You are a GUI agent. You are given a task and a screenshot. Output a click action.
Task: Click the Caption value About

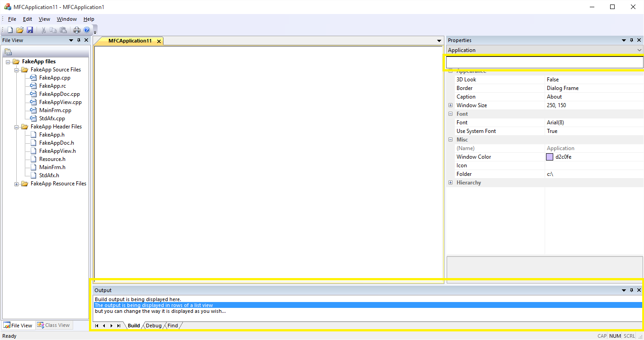pyautogui.click(x=555, y=97)
